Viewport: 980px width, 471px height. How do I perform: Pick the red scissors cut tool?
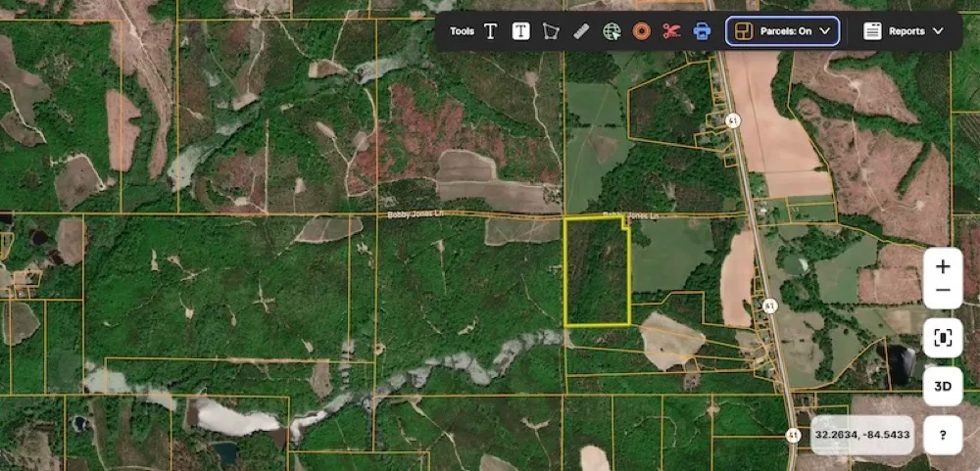[671, 31]
